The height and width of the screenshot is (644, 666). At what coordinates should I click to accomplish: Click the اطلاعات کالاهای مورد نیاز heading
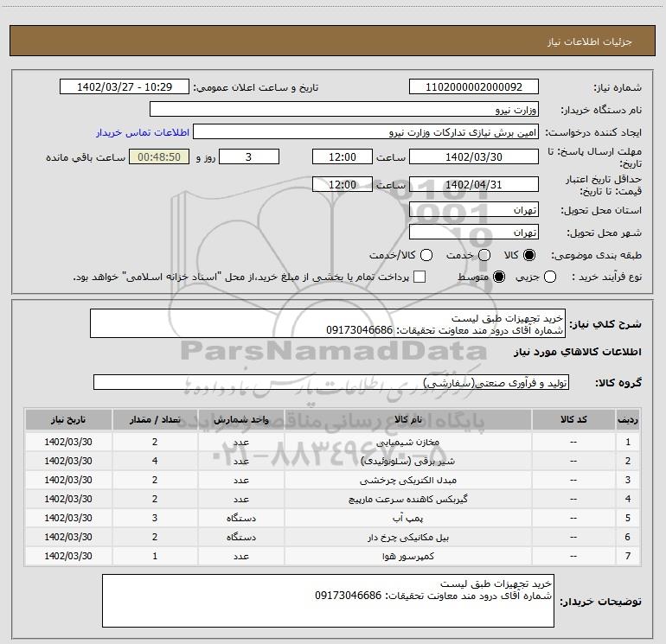[578, 353]
